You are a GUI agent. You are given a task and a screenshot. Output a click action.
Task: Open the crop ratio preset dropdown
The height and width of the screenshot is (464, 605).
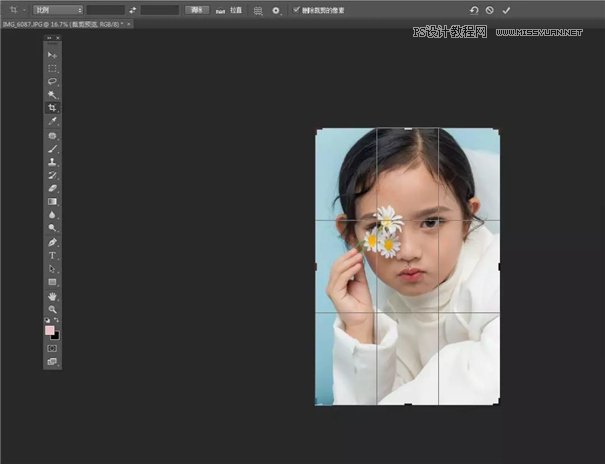58,10
